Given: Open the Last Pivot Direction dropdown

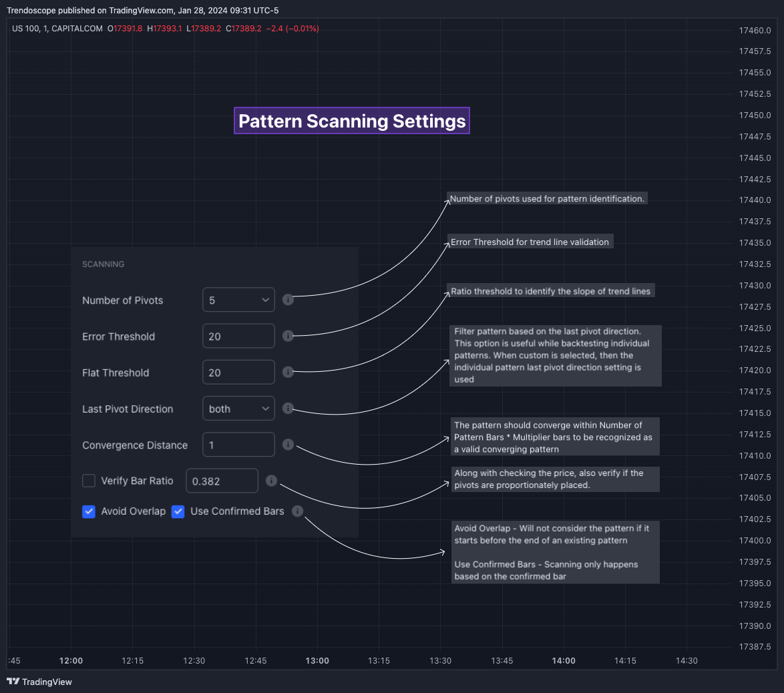Looking at the screenshot, I should coord(238,408).
